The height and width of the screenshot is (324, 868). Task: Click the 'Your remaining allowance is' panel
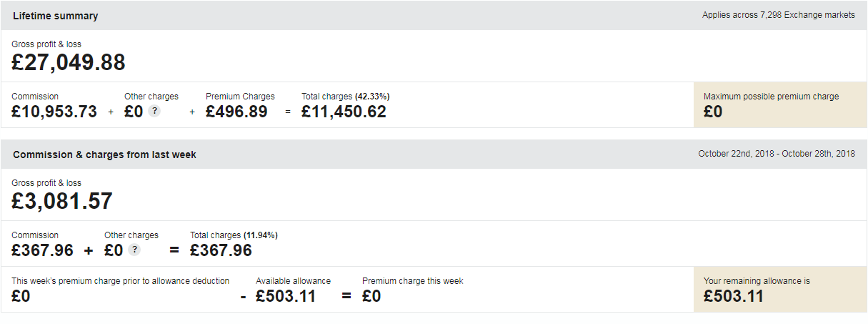[x=779, y=289]
